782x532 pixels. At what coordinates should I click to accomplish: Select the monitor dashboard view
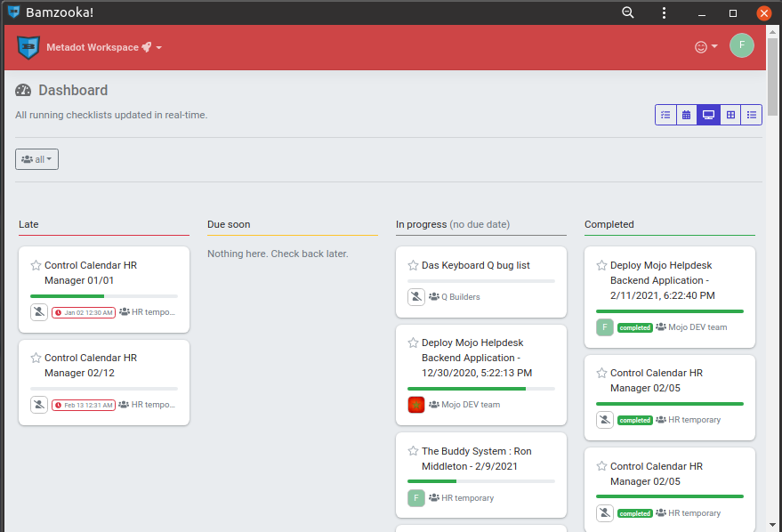click(x=707, y=114)
